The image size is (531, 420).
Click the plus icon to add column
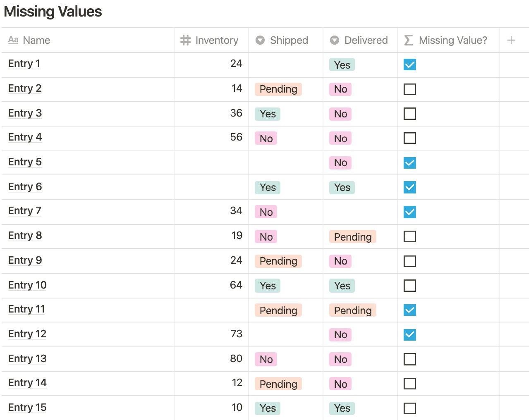click(x=511, y=40)
